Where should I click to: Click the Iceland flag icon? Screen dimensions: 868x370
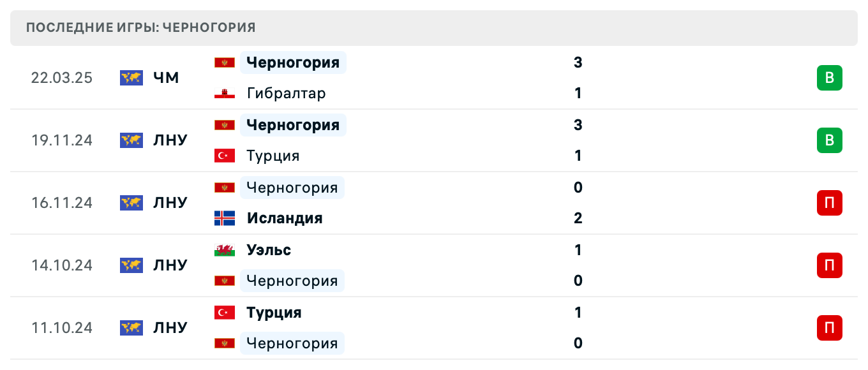click(x=224, y=218)
